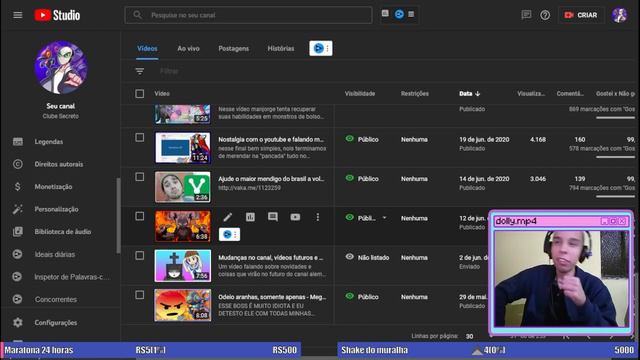Open comments icon on hovered video row
640x360 pixels.
pos(273,217)
